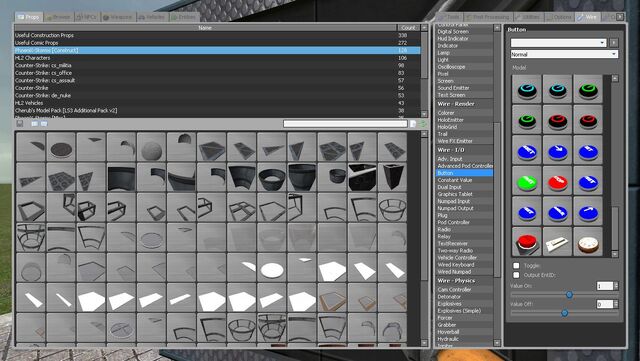
Task: Choose the Digital Screen wire tool
Action: tap(464, 31)
